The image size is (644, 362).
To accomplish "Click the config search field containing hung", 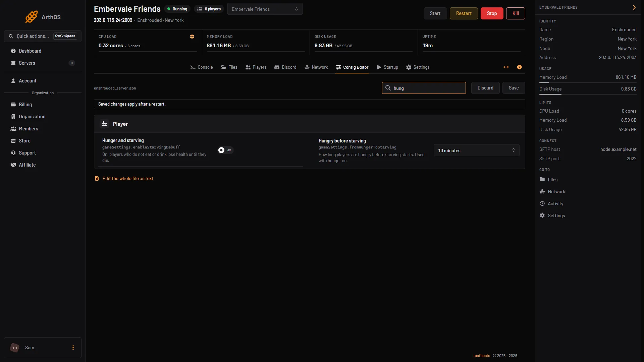I will pos(424,88).
